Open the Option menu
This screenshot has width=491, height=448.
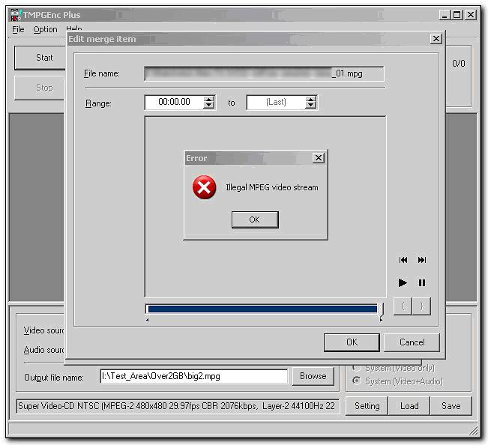tap(46, 29)
